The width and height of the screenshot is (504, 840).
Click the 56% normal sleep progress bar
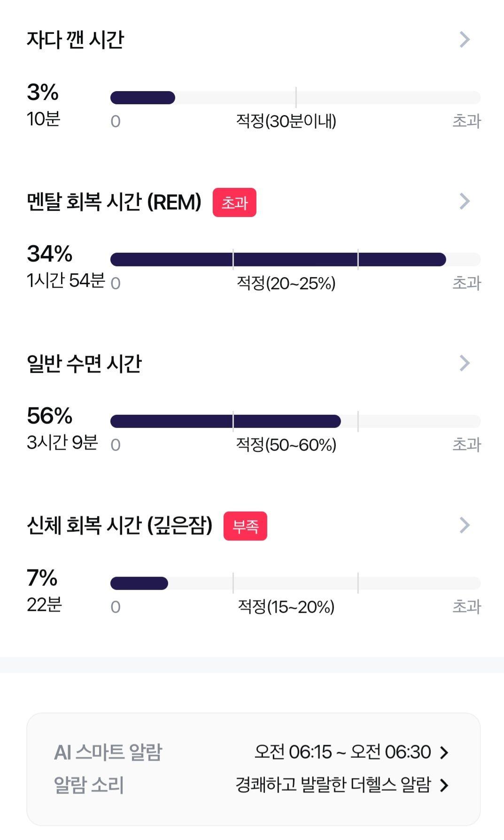click(295, 421)
